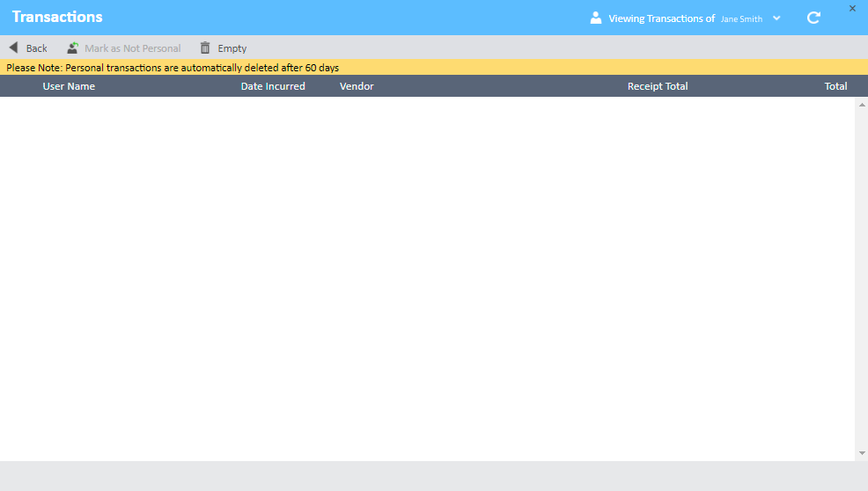Viewport: 868px width, 491px height.
Task: Sort by the Date Incurred column header
Action: coord(273,86)
